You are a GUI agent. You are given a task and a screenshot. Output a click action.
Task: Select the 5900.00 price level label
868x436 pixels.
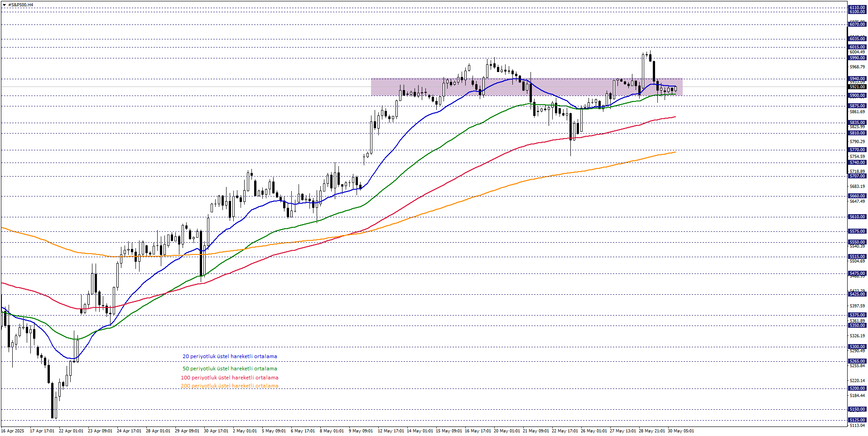pyautogui.click(x=857, y=96)
